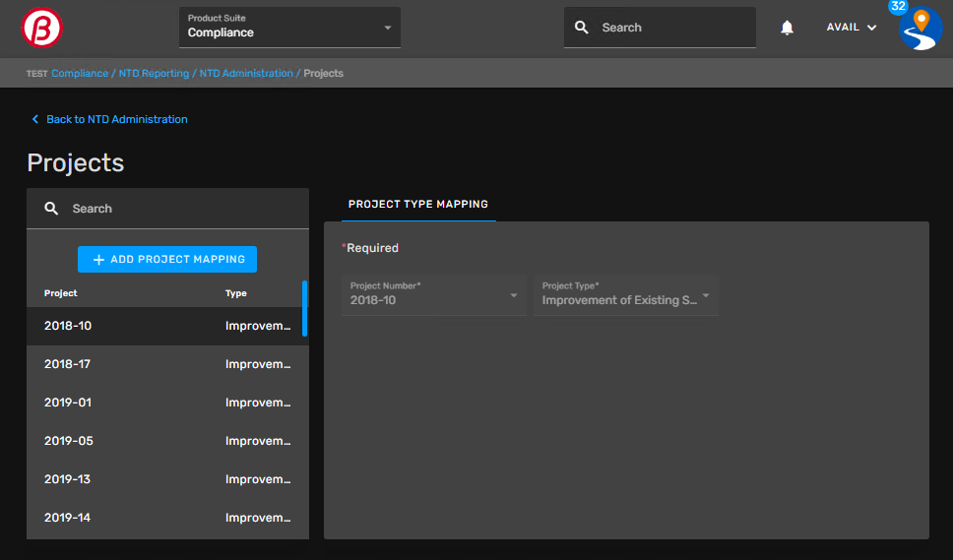Select project 2019-13 row

point(167,479)
